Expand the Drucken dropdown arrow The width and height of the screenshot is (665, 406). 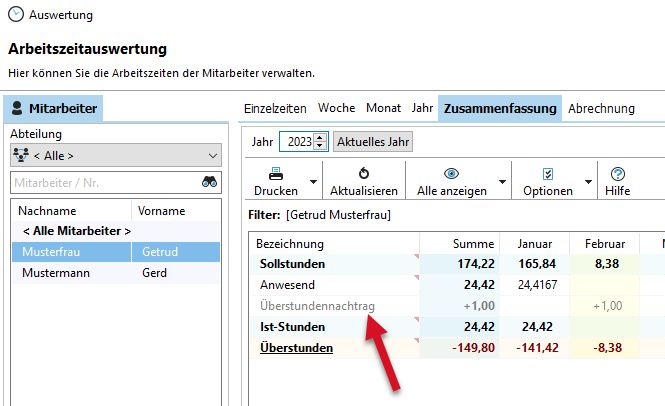point(313,182)
